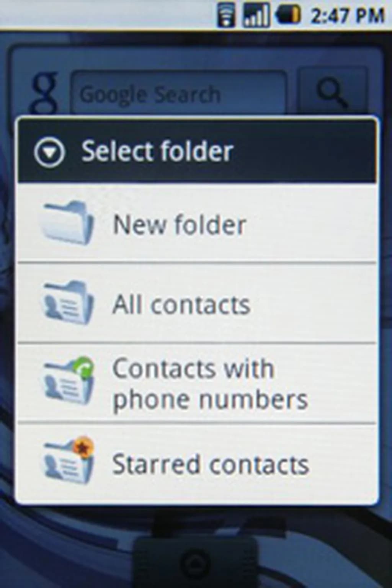Choose Starred contacts label

pos(211,464)
